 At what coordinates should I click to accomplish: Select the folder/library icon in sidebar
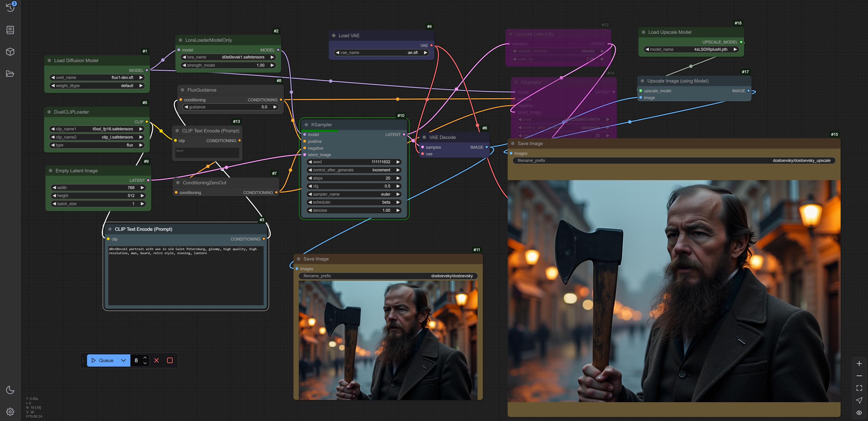pyautogui.click(x=10, y=74)
